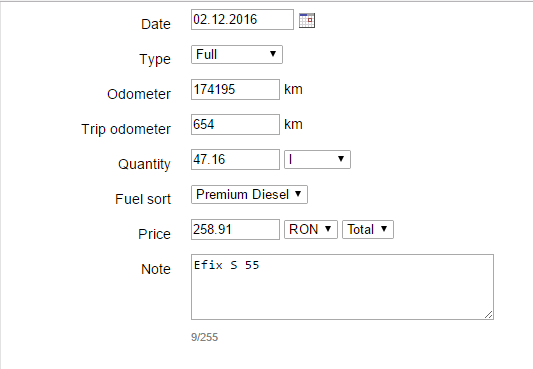Click the Trip odometer label
Viewport: 533px width, 369px height.
coord(126,129)
